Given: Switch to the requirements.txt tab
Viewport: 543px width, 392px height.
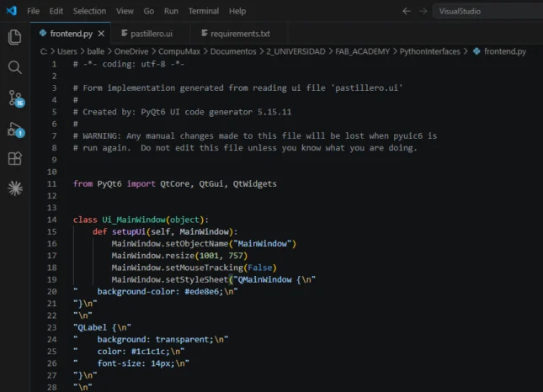Looking at the screenshot, I should pos(239,34).
